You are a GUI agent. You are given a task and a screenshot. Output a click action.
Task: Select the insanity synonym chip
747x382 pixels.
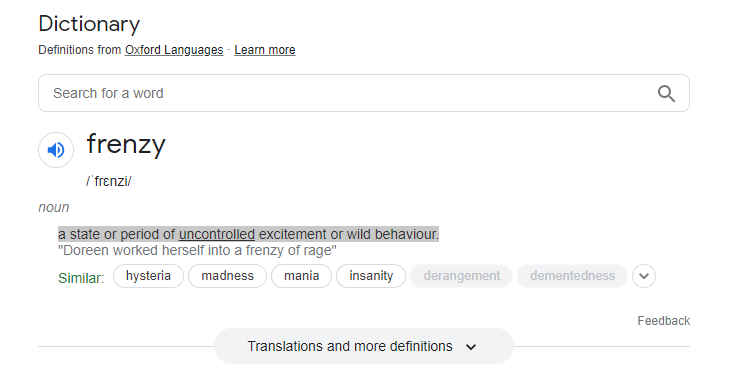[371, 276]
